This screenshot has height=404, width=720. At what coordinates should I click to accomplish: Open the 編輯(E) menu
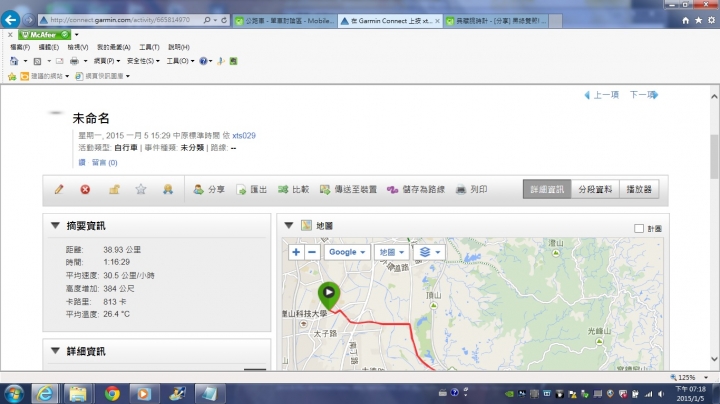[49, 47]
